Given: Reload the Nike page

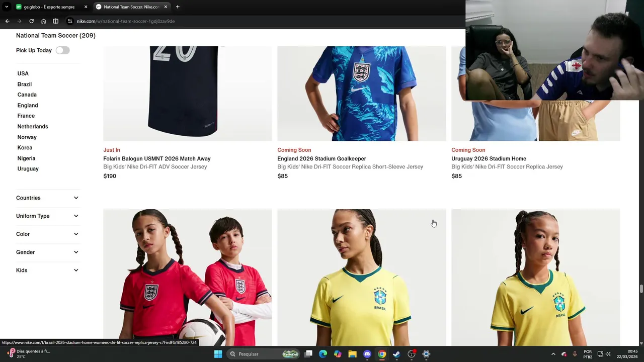Looking at the screenshot, I should click(x=31, y=21).
